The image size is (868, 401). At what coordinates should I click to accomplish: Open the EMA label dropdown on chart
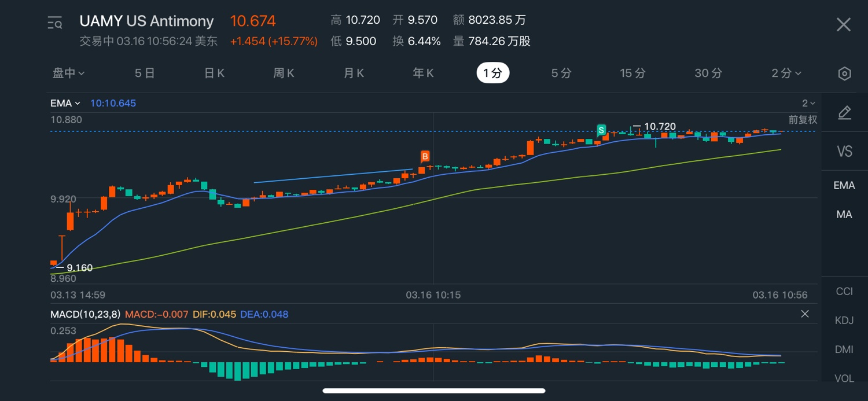tap(65, 103)
